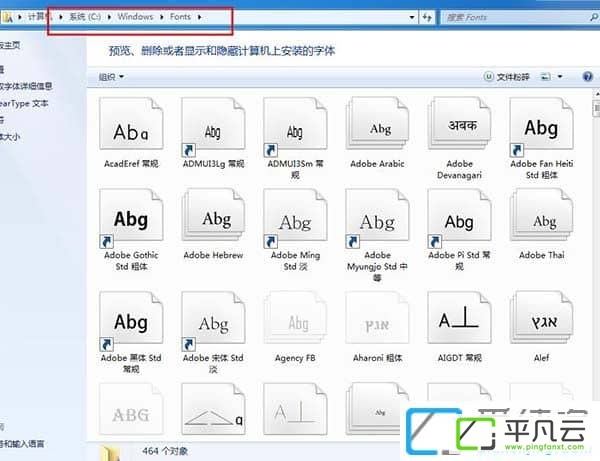Open text services and input language link
The width and height of the screenshot is (600, 461).
click(x=22, y=444)
